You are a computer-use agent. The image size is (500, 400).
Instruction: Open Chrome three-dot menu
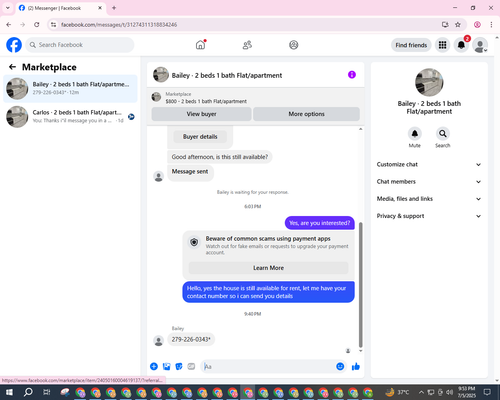point(491,25)
